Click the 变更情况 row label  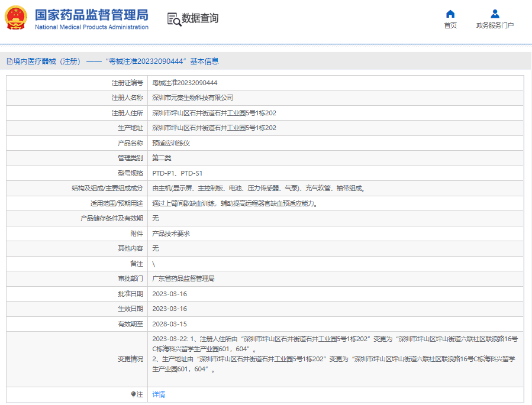130,359
